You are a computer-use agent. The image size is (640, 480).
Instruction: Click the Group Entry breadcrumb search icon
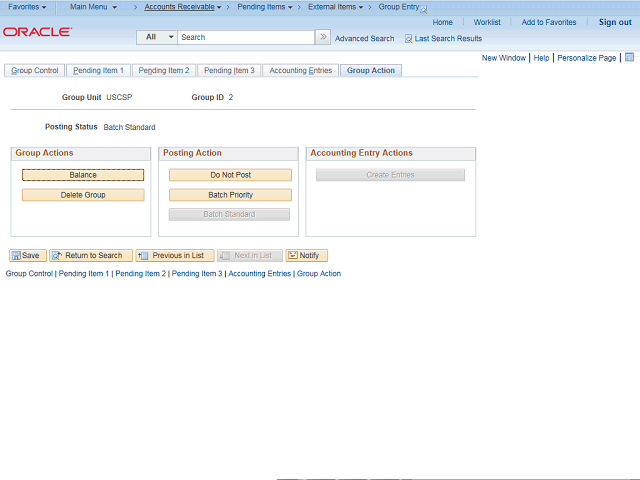[424, 9]
